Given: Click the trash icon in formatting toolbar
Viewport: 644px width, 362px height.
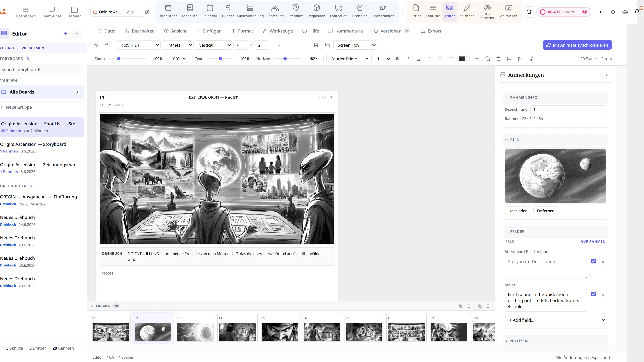Looking at the screenshot, I should pos(498,59).
